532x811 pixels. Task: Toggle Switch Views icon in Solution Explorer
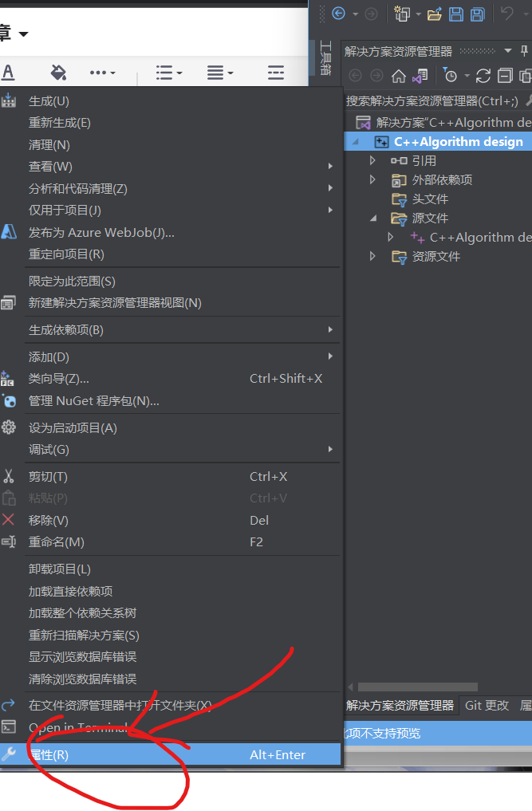pyautogui.click(x=420, y=76)
